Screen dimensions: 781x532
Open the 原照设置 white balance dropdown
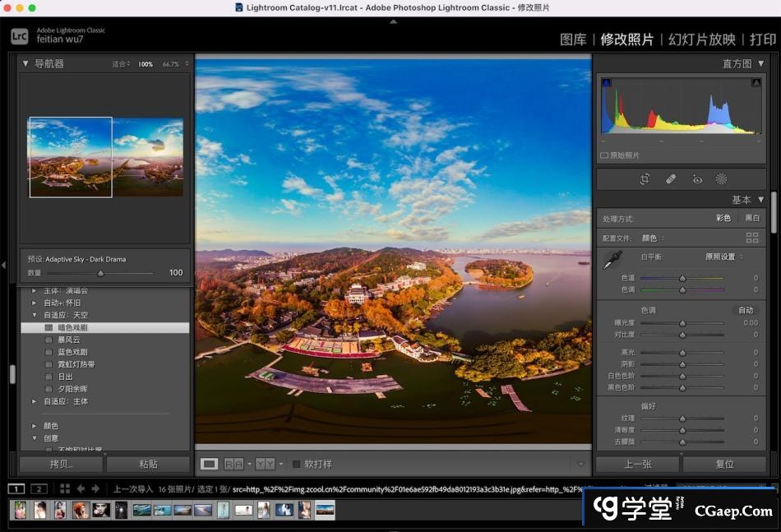pos(723,257)
